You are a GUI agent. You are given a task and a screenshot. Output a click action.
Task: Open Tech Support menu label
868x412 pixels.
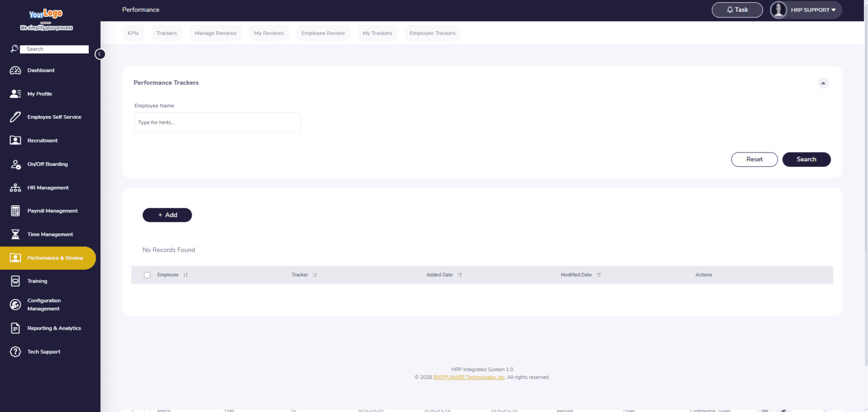[x=44, y=352]
